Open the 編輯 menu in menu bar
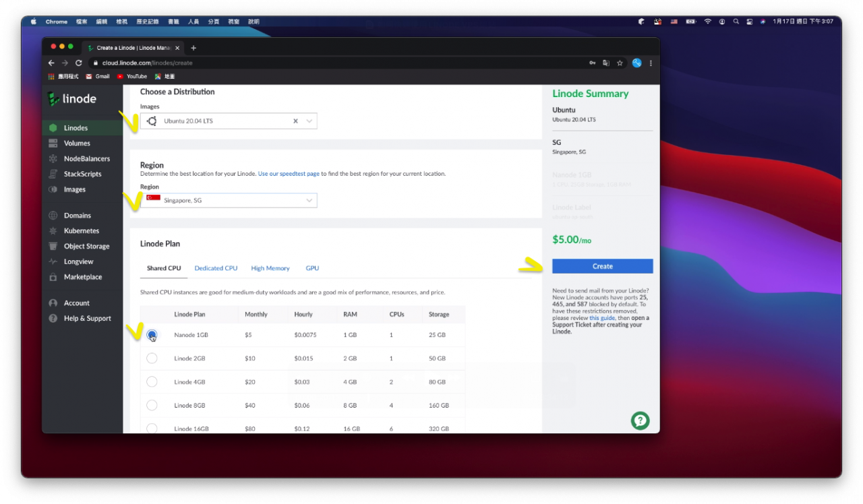The height and width of the screenshot is (504, 863). [102, 22]
